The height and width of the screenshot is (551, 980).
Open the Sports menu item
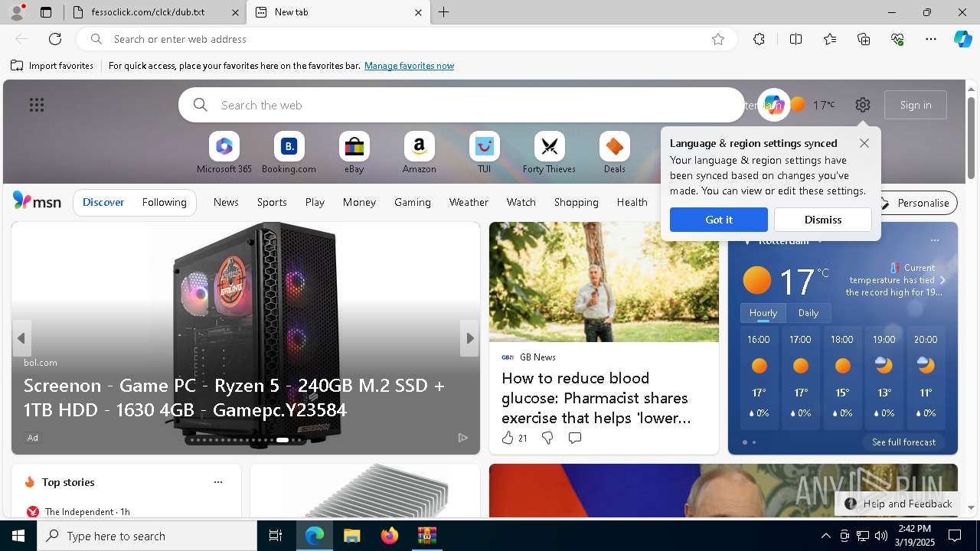pyautogui.click(x=272, y=202)
